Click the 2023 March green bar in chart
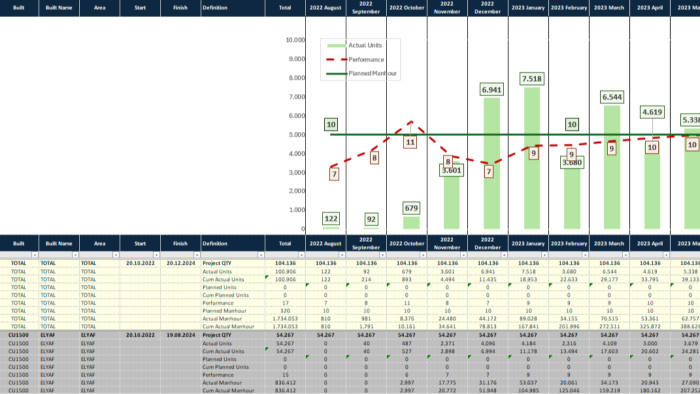The height and width of the screenshot is (394, 700). [x=612, y=167]
